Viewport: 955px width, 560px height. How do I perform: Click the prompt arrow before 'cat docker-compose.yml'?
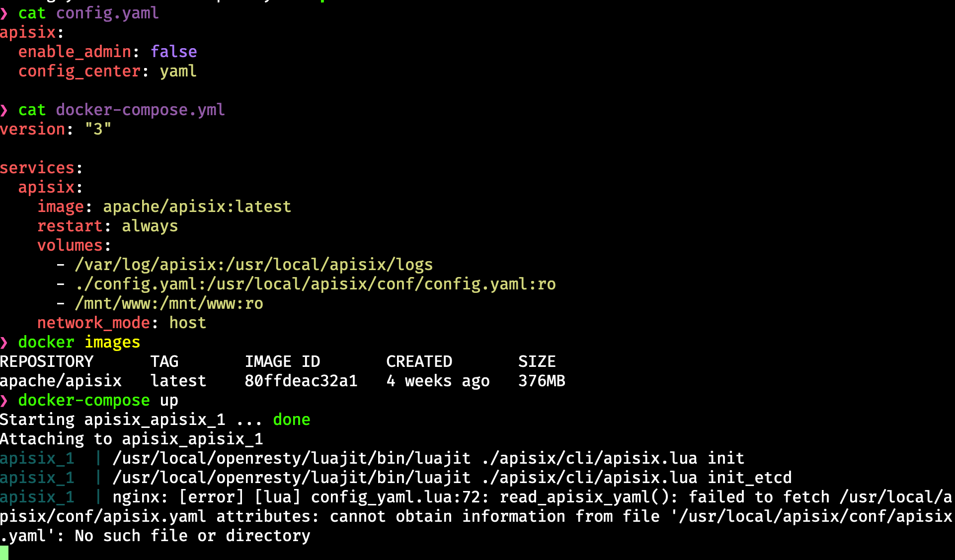(x=4, y=110)
